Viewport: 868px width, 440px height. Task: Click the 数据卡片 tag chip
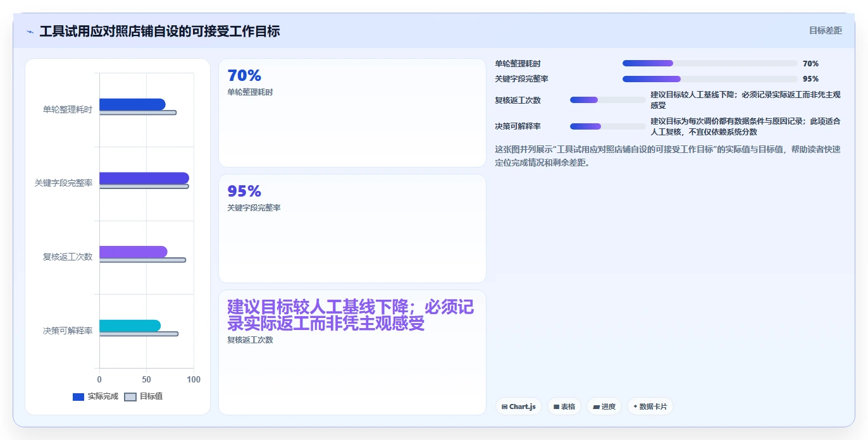tap(650, 406)
